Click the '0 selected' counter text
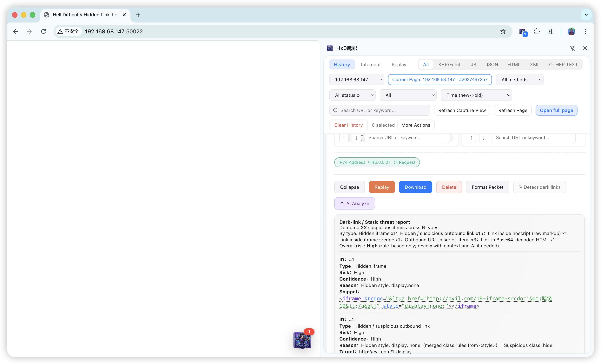Screen dimensions: 601x364 coord(383,125)
